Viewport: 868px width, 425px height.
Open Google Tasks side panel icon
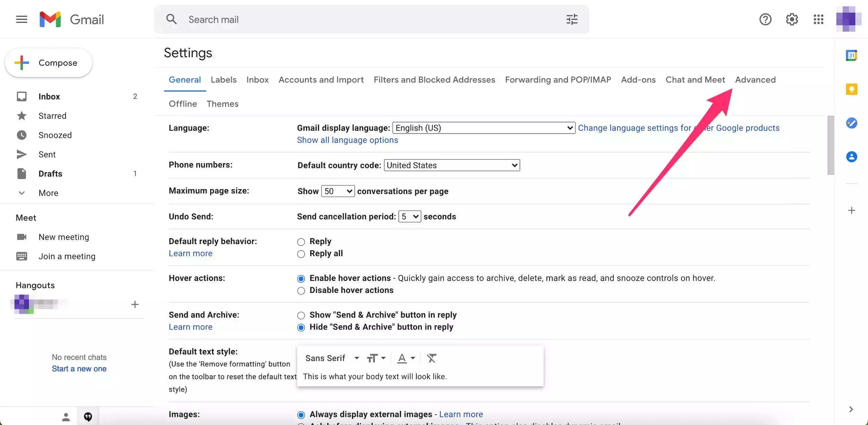click(x=851, y=123)
